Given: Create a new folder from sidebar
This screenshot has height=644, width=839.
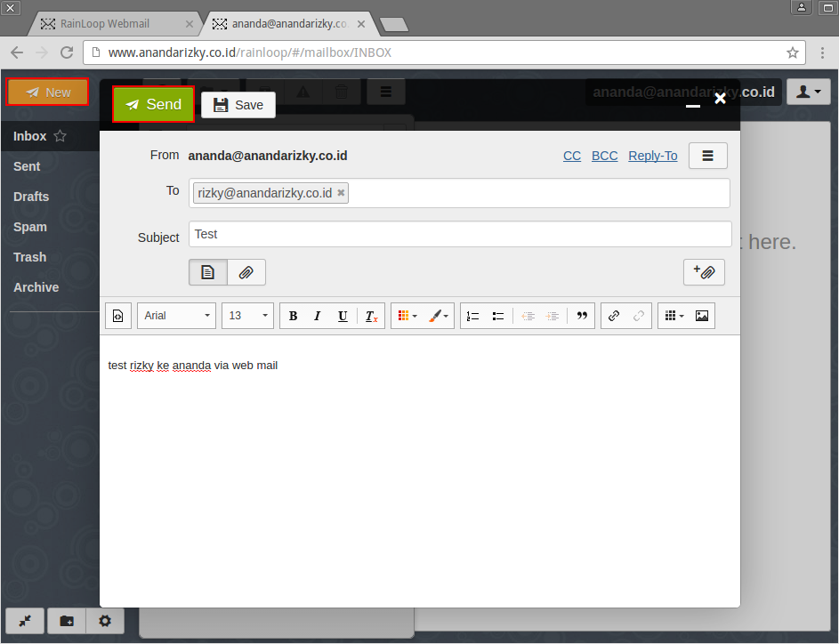Looking at the screenshot, I should point(67,621).
